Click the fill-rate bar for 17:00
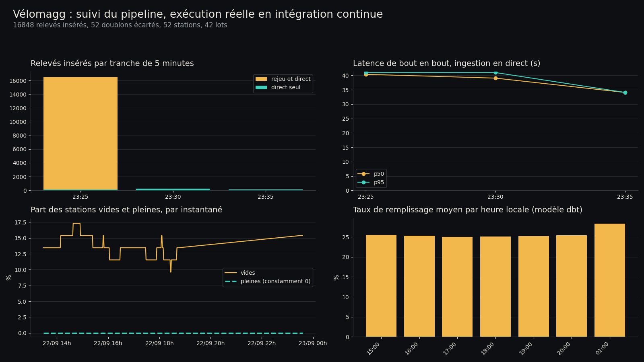 (457, 287)
